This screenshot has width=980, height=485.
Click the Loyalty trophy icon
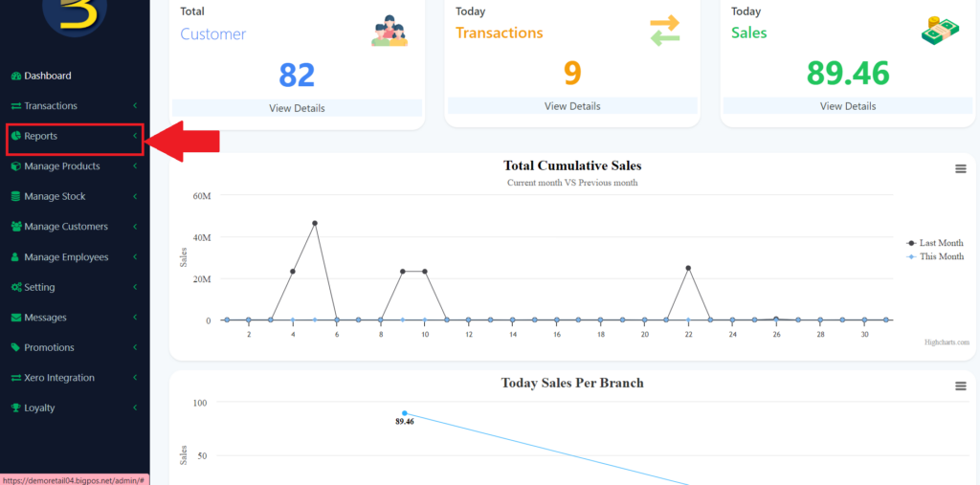click(x=15, y=408)
